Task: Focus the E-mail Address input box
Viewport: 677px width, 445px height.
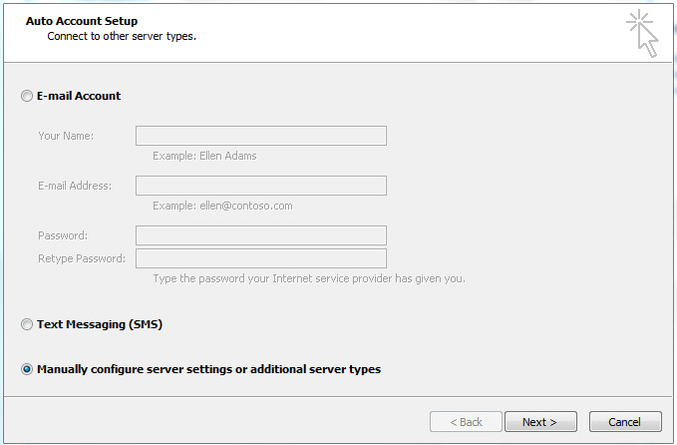Action: [261, 186]
